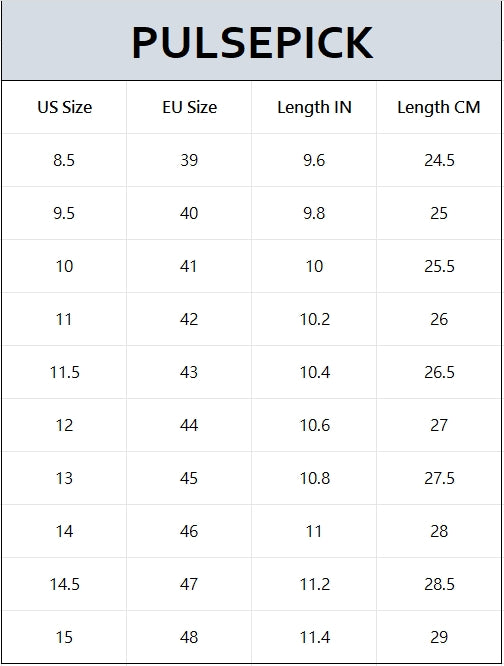The width and height of the screenshot is (504, 666).
Task: Click the Length CM column header
Action: click(439, 107)
